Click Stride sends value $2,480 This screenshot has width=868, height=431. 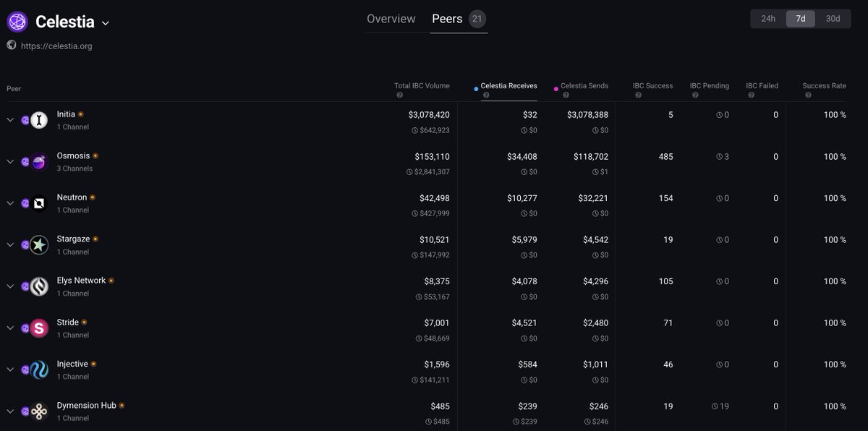point(596,323)
